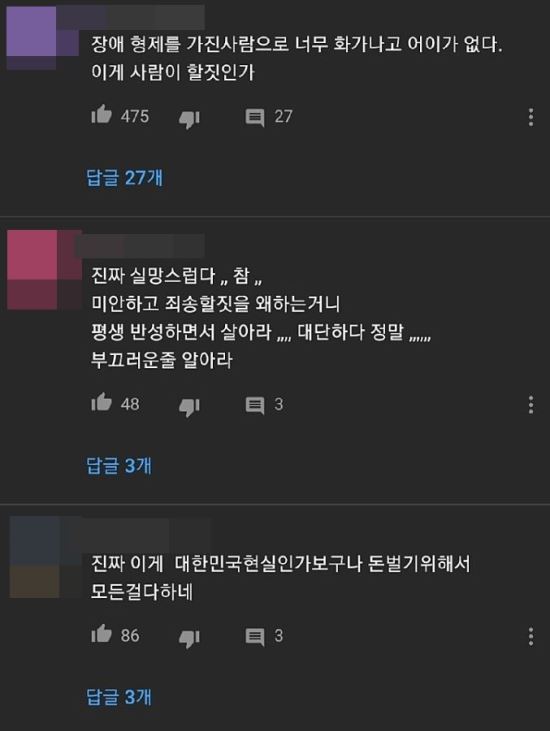This screenshot has width=550, height=731.
Task: Expand 답글 3개 under third comment
Action: coord(119,697)
